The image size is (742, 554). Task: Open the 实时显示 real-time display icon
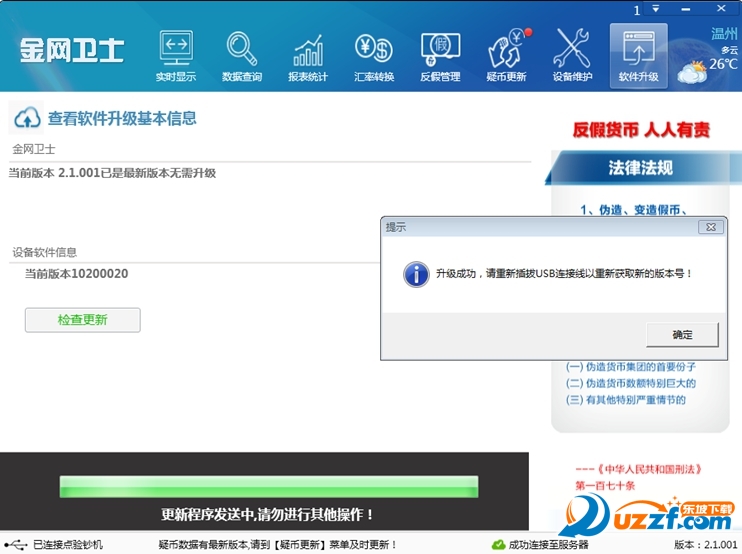click(176, 56)
